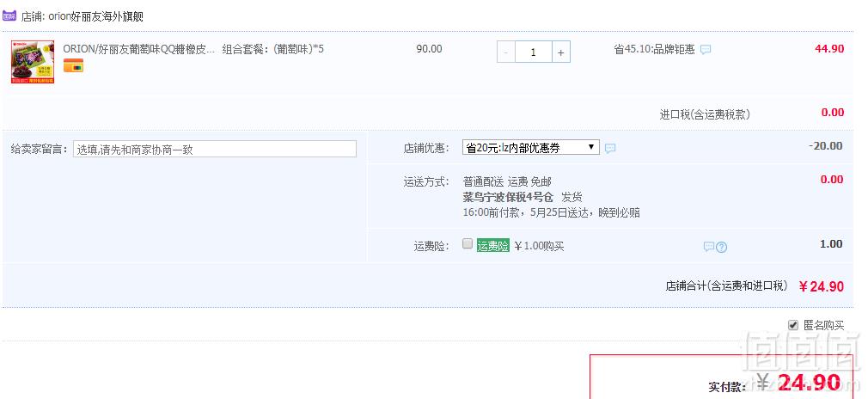Click the ¥1.00购买 insurance price text
Viewport: 868px width, 399px height.
[x=539, y=246]
